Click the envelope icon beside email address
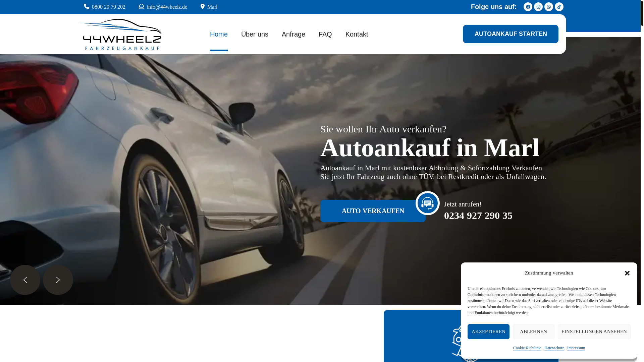644x362 pixels. [x=142, y=6]
